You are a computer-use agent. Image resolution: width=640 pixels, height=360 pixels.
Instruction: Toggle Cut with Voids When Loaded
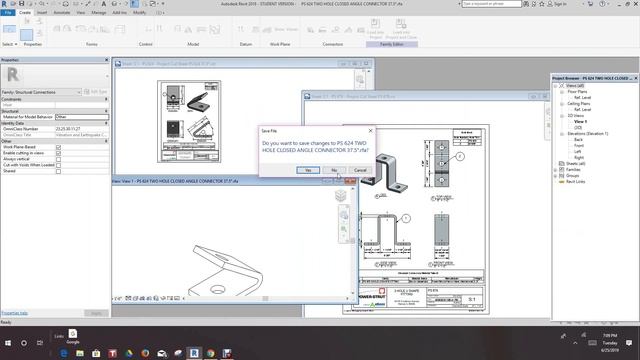(58, 165)
